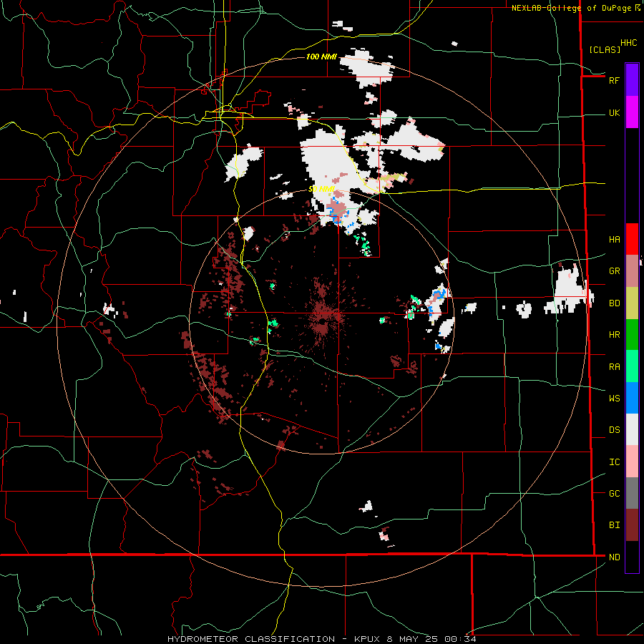The width and height of the screenshot is (644, 644).
Task: Click the HHC product label
Action: point(628,43)
